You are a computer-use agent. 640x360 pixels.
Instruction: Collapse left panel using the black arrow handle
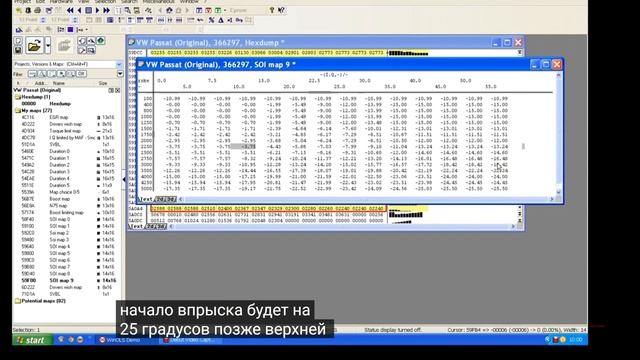coord(124,179)
